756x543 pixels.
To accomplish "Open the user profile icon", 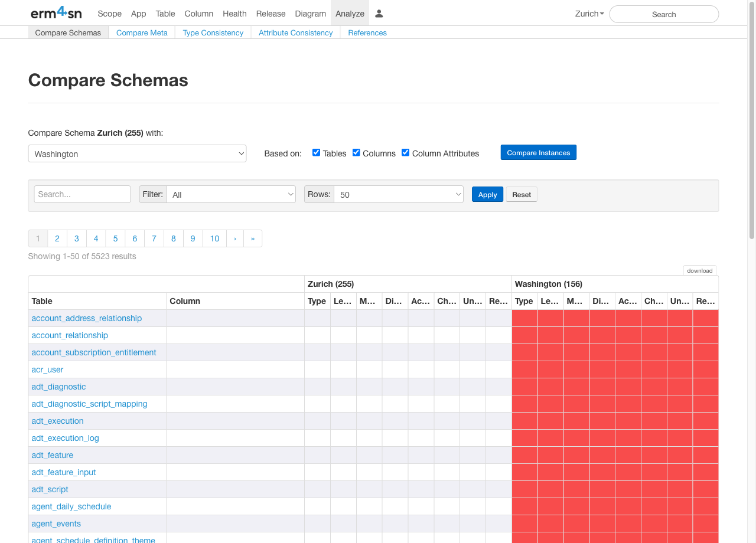I will point(379,13).
